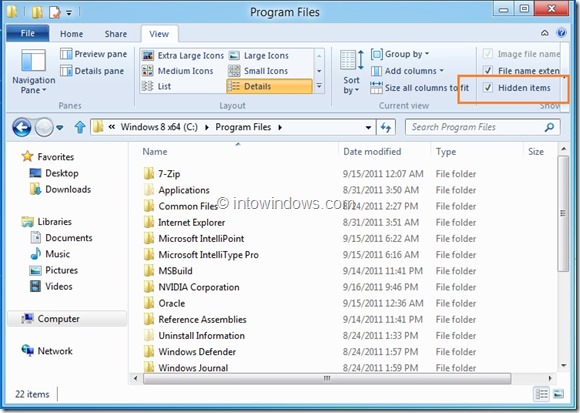Image resolution: width=580 pixels, height=413 pixels.
Task: Open Videos library
Action: tap(51, 286)
